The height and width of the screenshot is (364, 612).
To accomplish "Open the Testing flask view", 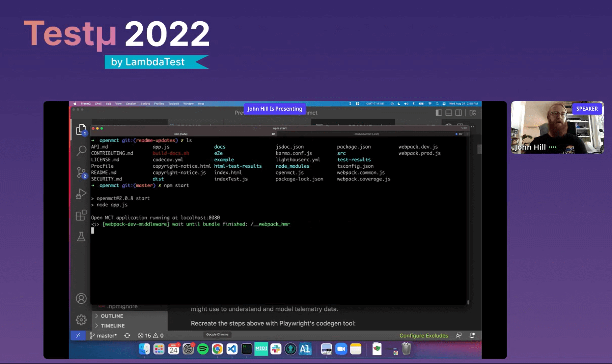I will point(81,237).
